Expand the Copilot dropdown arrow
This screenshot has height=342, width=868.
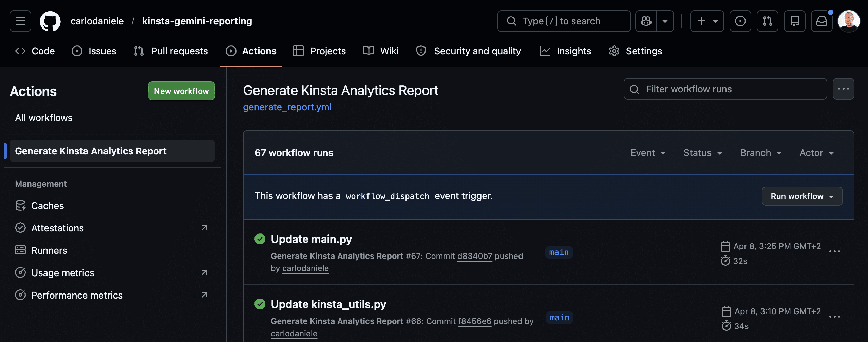pyautogui.click(x=665, y=21)
